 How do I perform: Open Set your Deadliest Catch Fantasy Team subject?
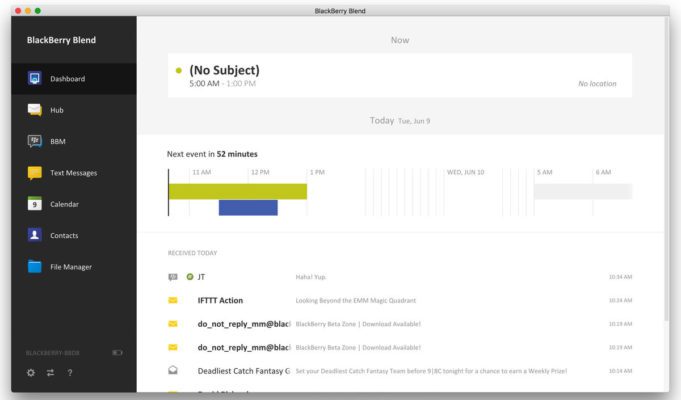[431, 371]
